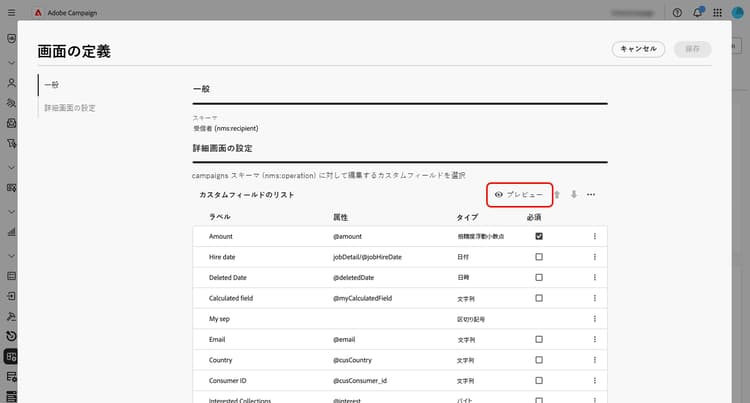Screen dimensions: 750x403
Task: Open the hamburger navigation menu
Action: pos(11,13)
